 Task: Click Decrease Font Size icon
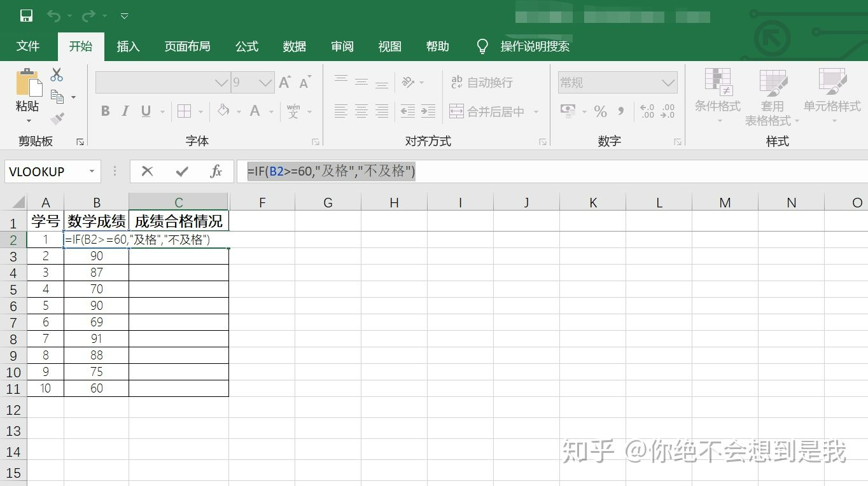[x=305, y=82]
